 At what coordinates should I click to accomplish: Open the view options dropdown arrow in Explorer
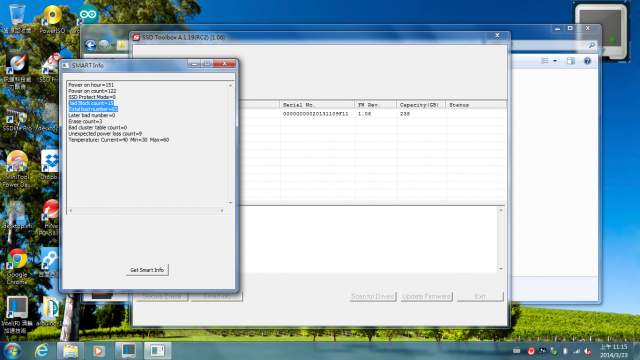click(555, 61)
